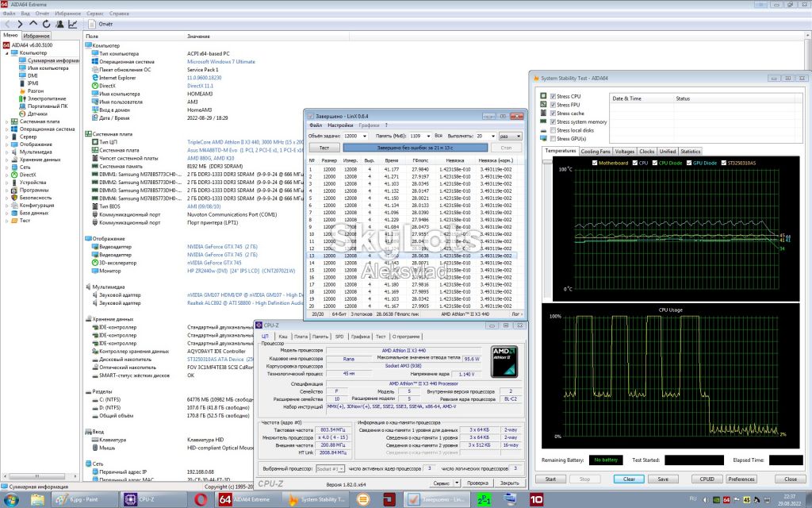Image resolution: width=812 pixels, height=508 pixels.
Task: Toggle the Motherboard temperature graph checkbox
Action: coord(595,163)
